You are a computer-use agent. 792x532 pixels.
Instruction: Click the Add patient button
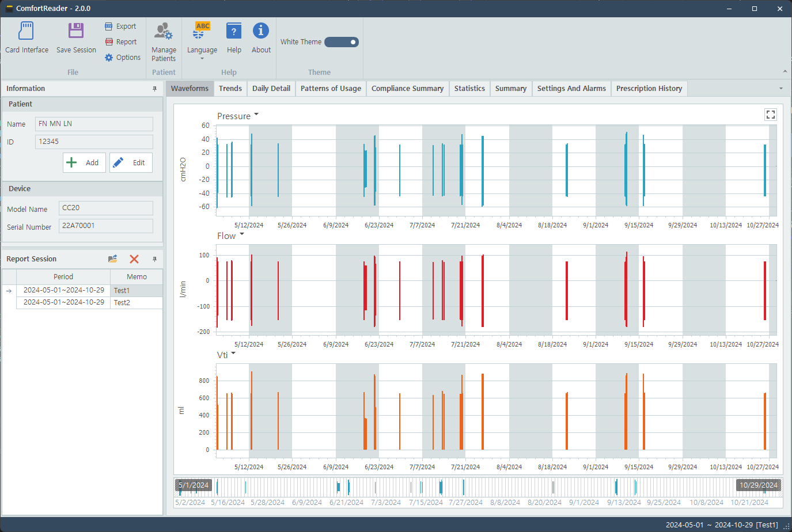click(x=84, y=163)
